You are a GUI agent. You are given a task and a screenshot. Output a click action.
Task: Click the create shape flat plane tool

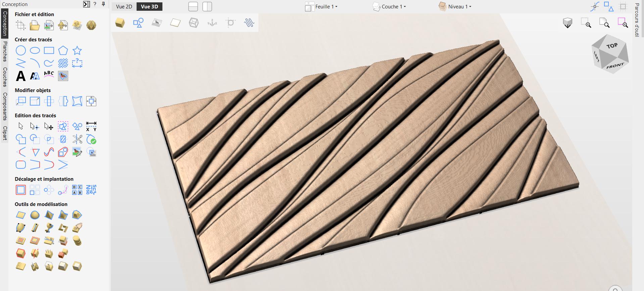(21, 215)
